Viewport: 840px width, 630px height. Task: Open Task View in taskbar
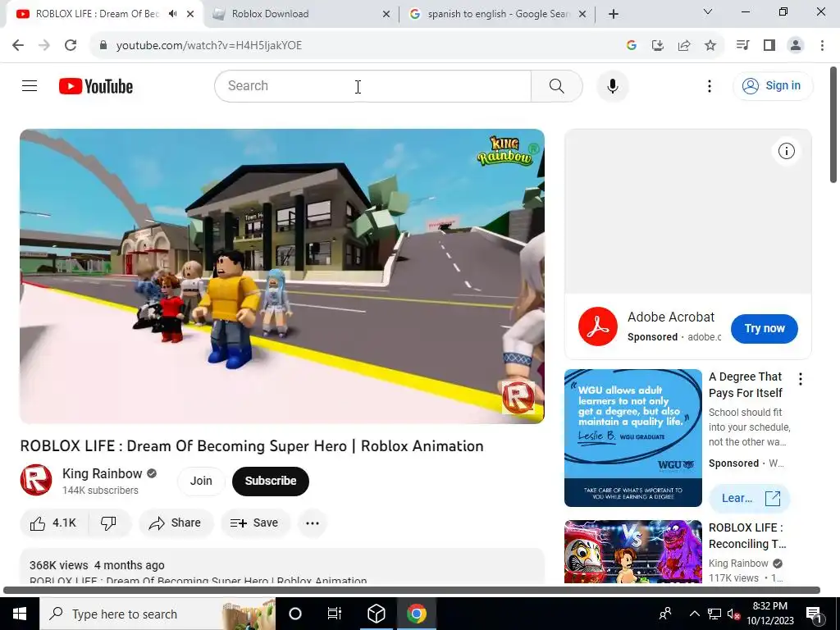[x=335, y=614]
